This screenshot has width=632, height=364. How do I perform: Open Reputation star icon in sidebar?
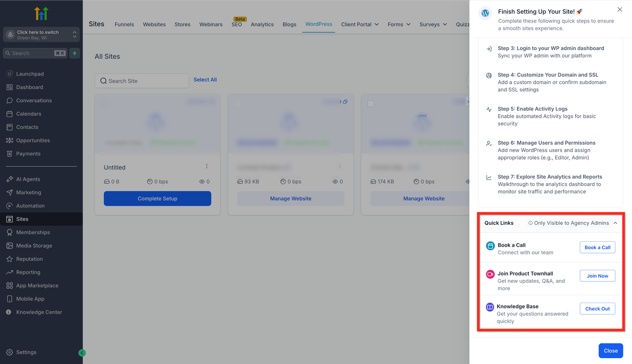(x=9, y=259)
